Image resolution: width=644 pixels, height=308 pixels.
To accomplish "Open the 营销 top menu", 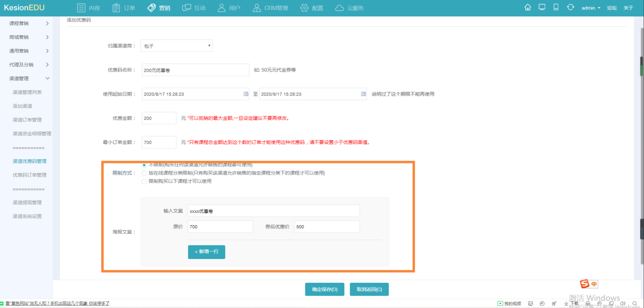I will point(159,8).
